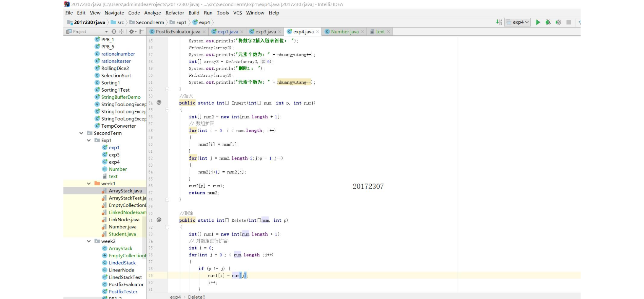
Task: Switch to the text editor tab
Action: point(380,32)
